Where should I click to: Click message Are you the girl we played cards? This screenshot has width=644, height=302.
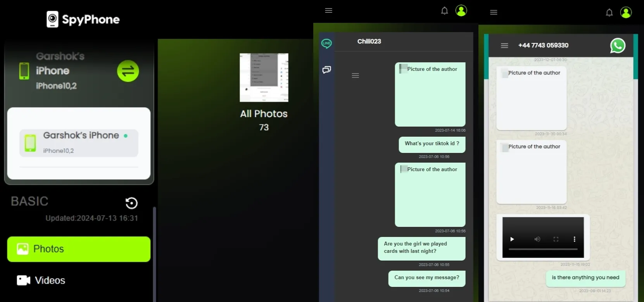tap(421, 249)
